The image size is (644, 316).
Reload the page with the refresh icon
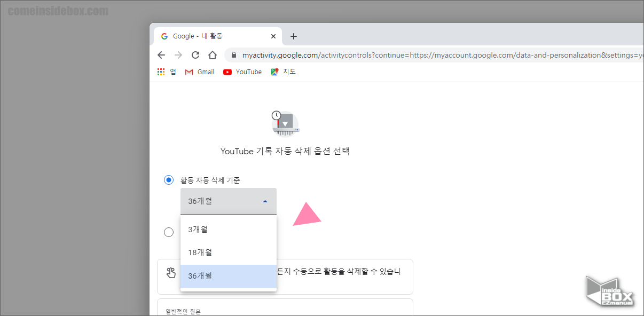pyautogui.click(x=195, y=55)
